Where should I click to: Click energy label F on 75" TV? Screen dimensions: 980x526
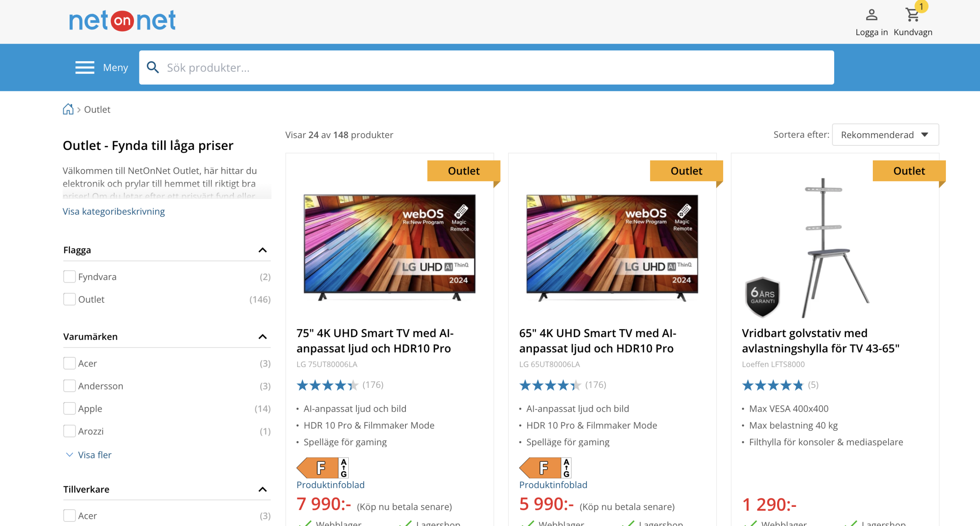pyautogui.click(x=323, y=467)
